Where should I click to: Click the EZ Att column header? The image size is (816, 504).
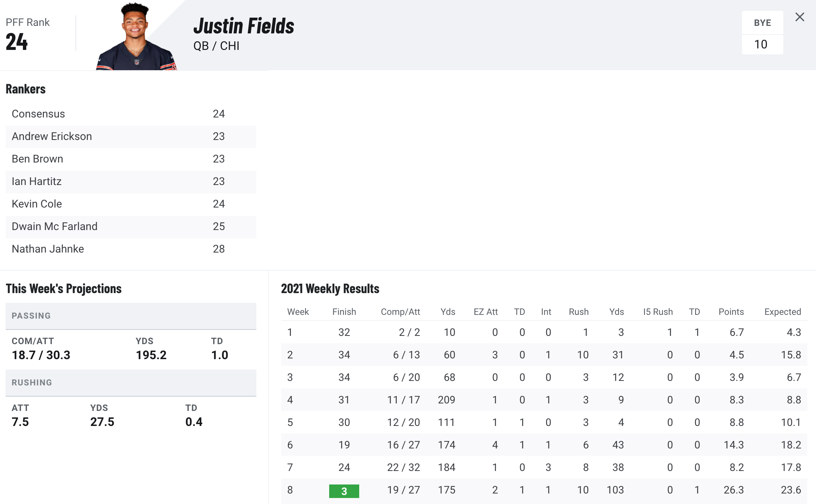[485, 312]
